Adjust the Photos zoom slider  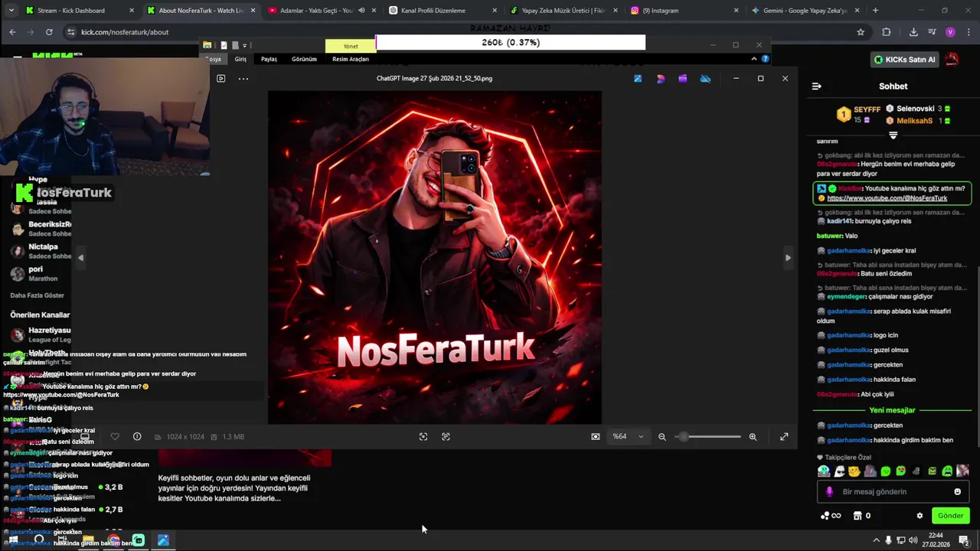707,436
